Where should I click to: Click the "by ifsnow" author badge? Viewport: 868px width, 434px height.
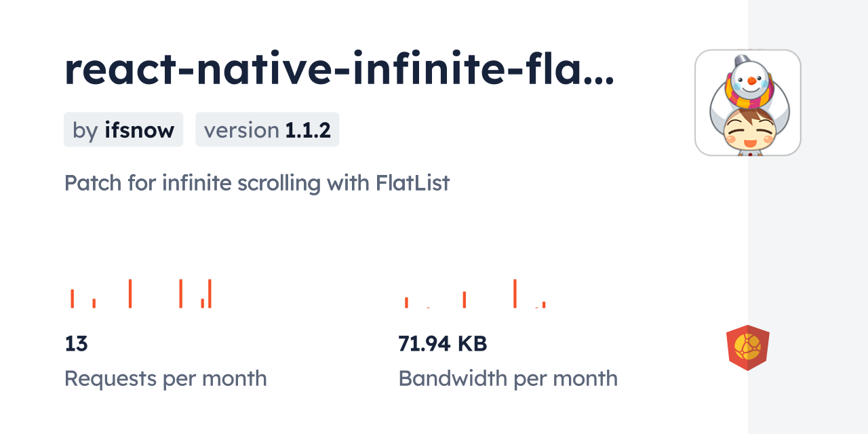pos(123,130)
